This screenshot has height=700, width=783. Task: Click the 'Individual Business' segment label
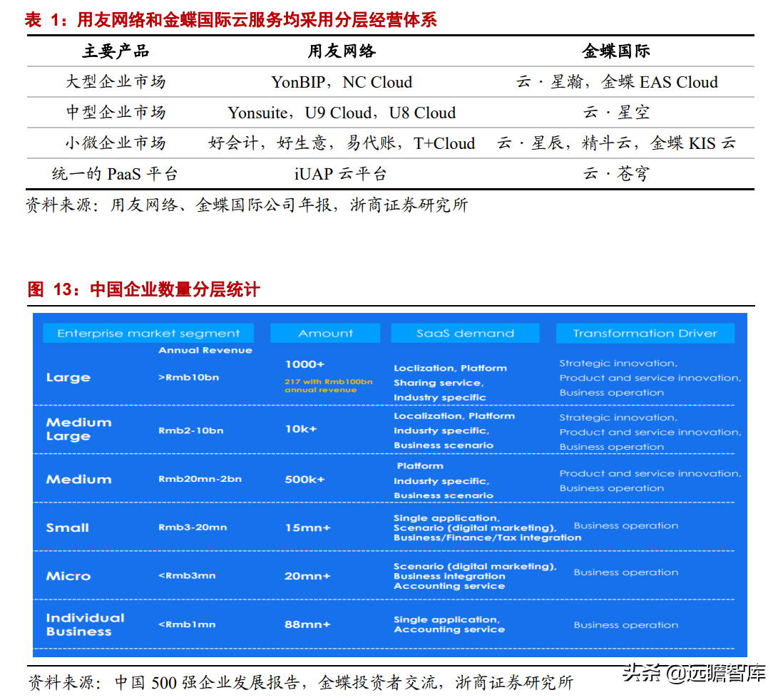pyautogui.click(x=85, y=624)
